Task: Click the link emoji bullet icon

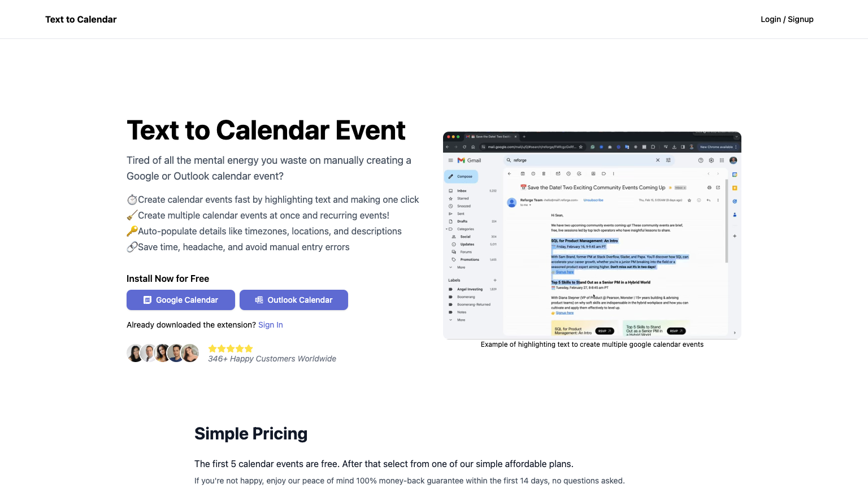Action: [x=132, y=247]
